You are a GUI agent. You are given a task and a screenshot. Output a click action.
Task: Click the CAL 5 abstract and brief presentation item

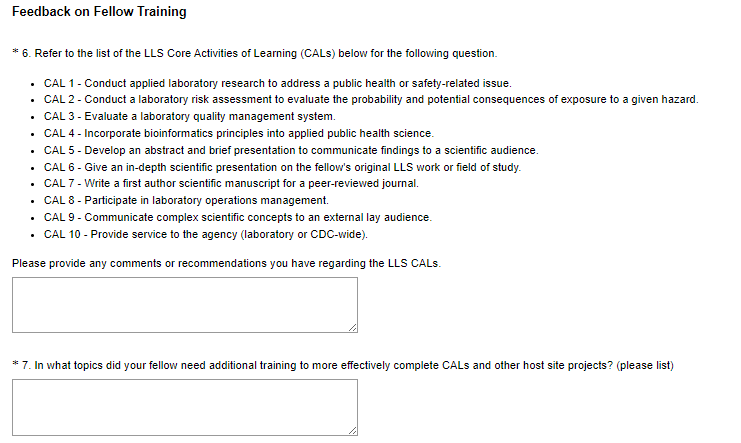click(290, 150)
